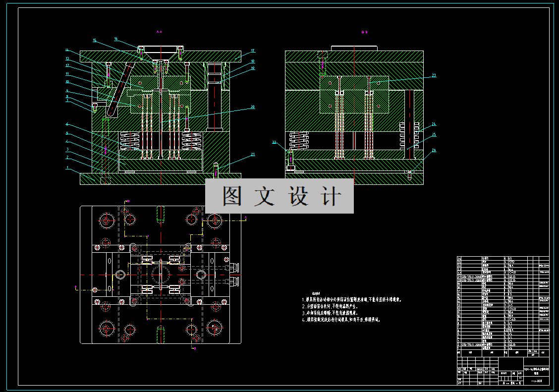
Task: Click the "A-A" section view title
Action: (x=160, y=32)
